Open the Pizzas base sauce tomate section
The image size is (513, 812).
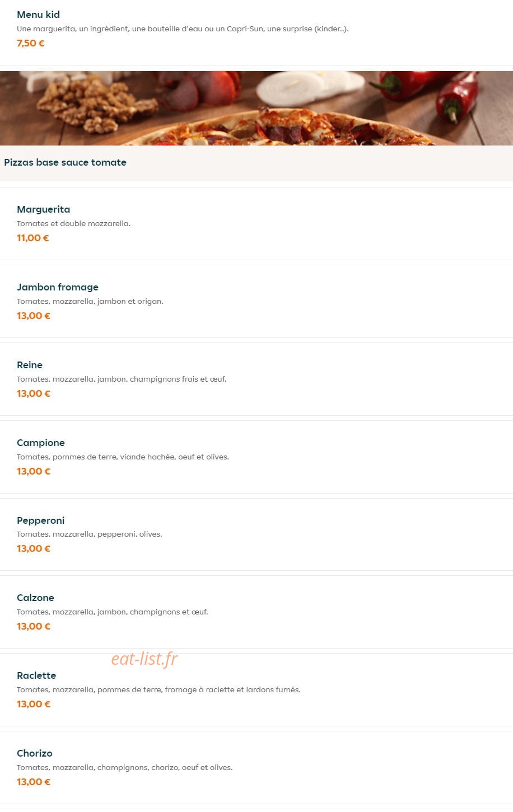point(65,162)
